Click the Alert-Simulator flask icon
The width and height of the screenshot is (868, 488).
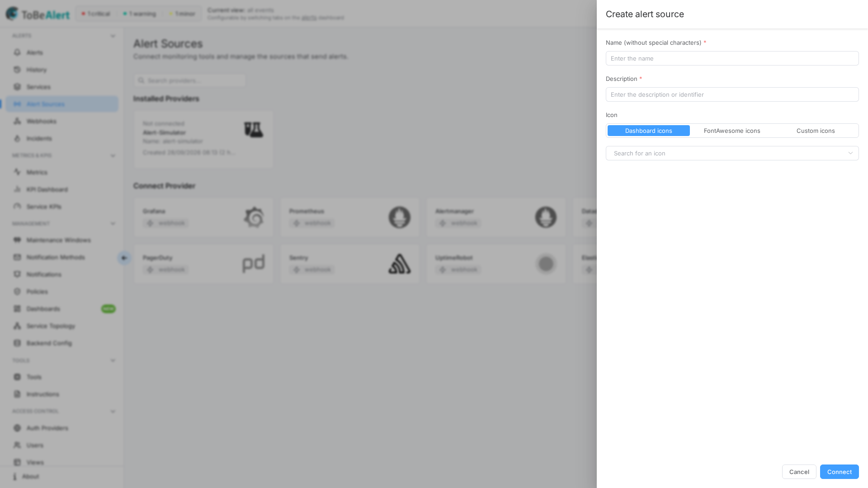click(254, 130)
